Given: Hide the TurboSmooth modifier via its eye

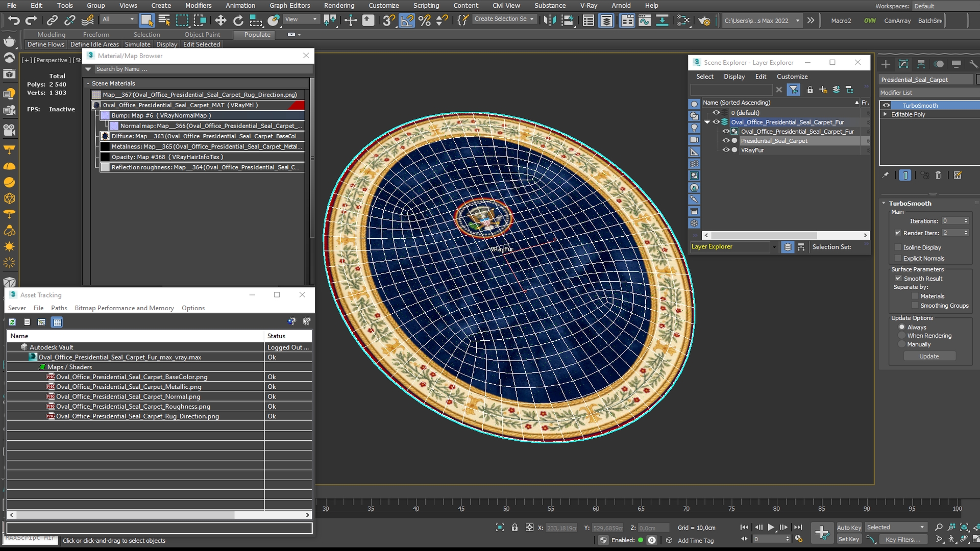Looking at the screenshot, I should [886, 106].
